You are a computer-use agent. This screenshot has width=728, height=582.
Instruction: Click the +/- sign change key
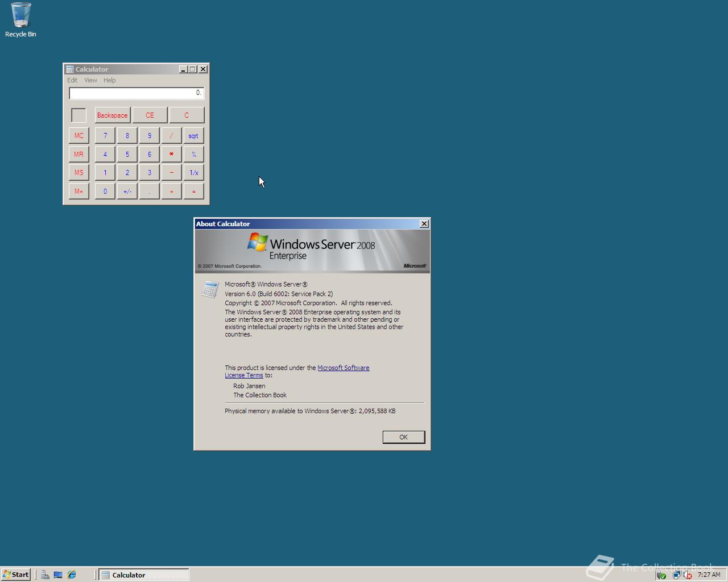point(127,192)
